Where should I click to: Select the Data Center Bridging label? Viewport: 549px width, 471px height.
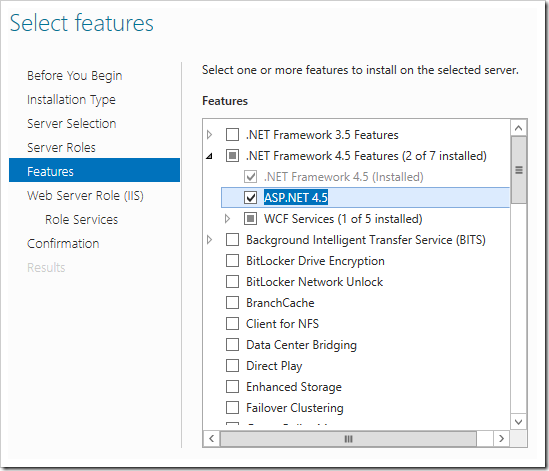click(x=301, y=345)
